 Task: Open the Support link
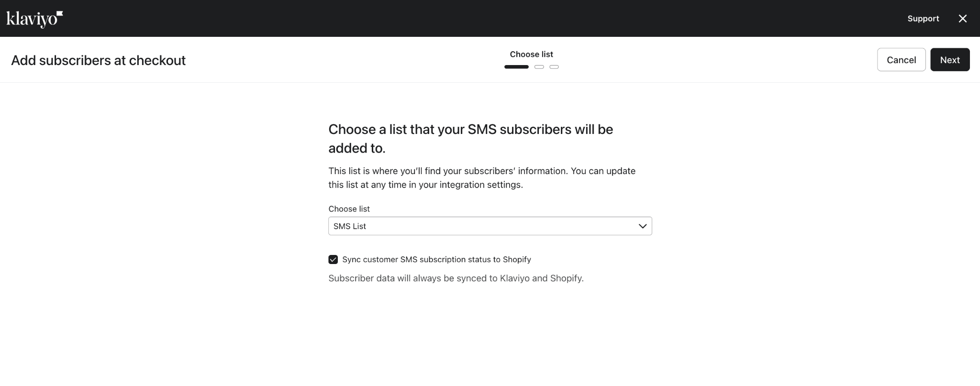coord(923,19)
